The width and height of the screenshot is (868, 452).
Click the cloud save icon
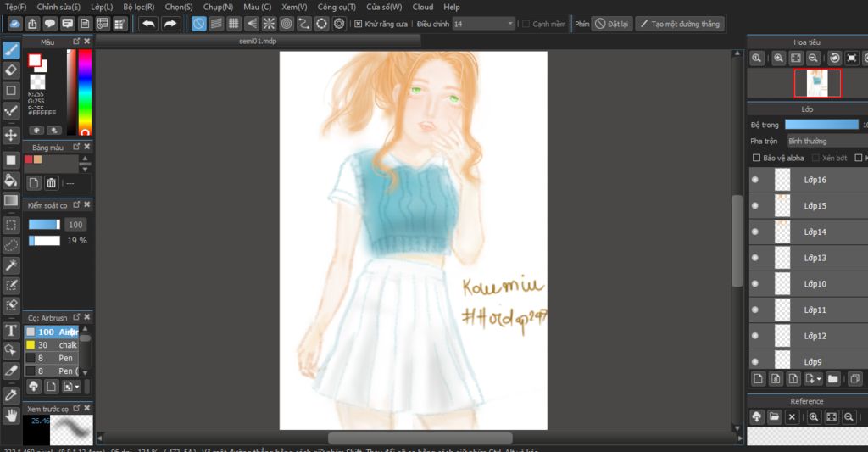click(x=15, y=24)
